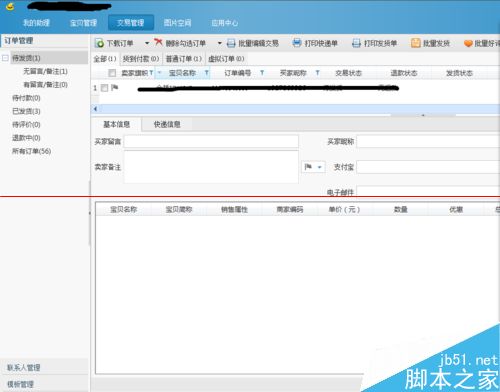Click the 打印发货单 printer icon
500x392 pixels.
pyautogui.click(x=356, y=43)
